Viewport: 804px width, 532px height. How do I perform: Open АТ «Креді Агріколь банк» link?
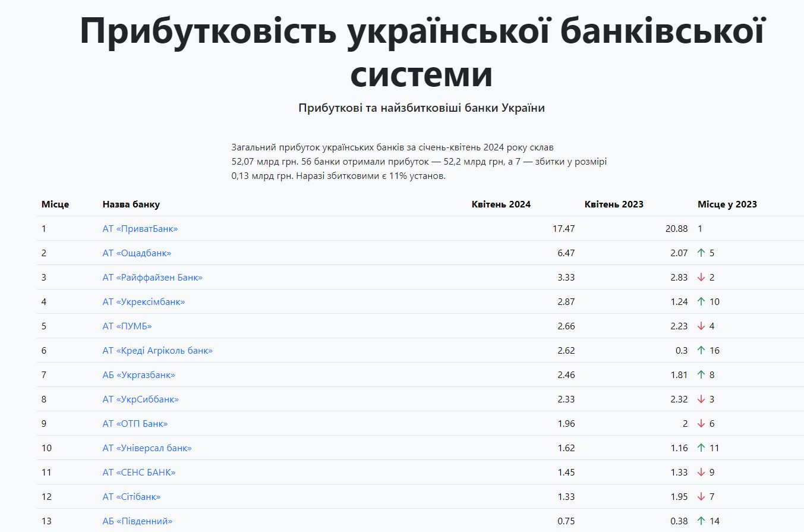coord(157,351)
